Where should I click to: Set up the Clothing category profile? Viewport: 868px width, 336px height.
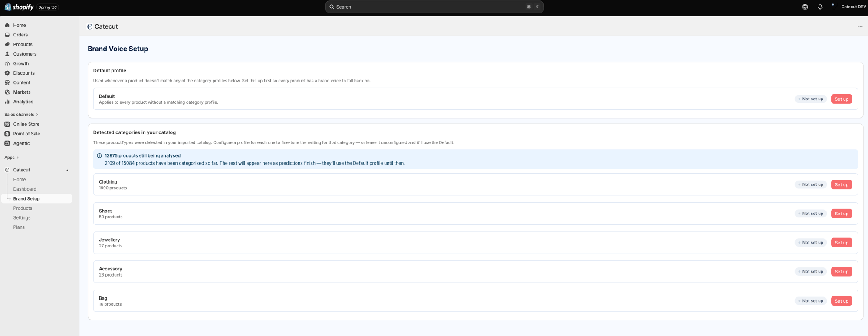(841, 184)
